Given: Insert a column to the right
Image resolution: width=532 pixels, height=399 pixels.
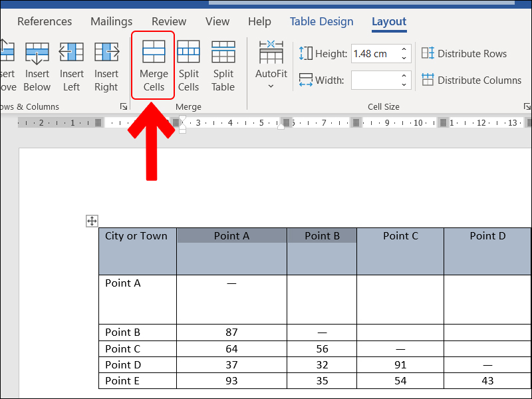Looking at the screenshot, I should tap(106, 66).
